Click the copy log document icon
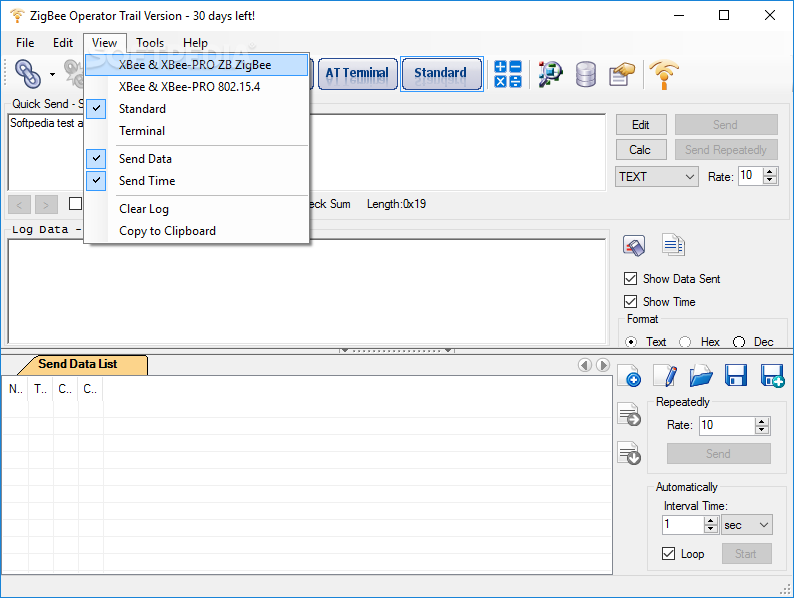794x598 pixels. (673, 245)
